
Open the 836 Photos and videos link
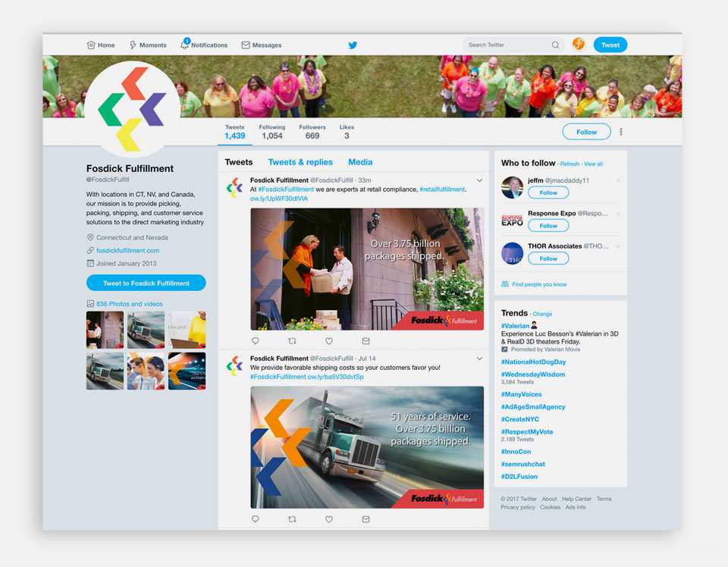(129, 304)
